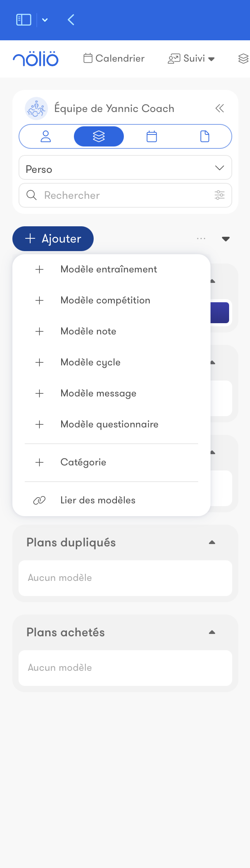Click the Nolio logo
250x868 pixels.
pyautogui.click(x=36, y=59)
